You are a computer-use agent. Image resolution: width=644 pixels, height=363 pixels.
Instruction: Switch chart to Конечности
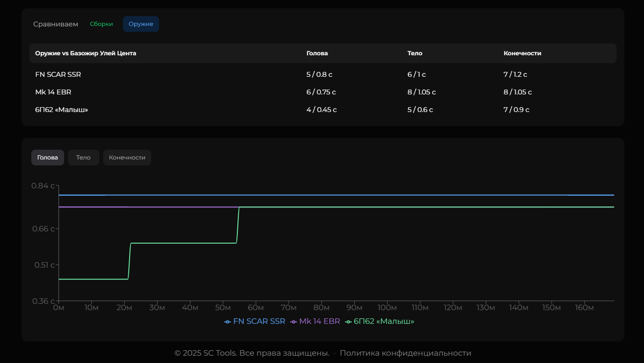[127, 158]
